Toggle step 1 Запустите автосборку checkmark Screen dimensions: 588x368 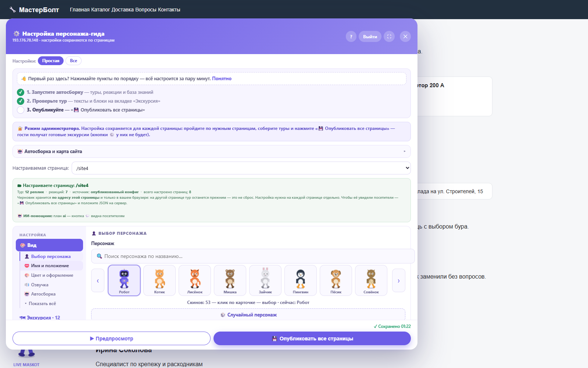click(x=21, y=92)
